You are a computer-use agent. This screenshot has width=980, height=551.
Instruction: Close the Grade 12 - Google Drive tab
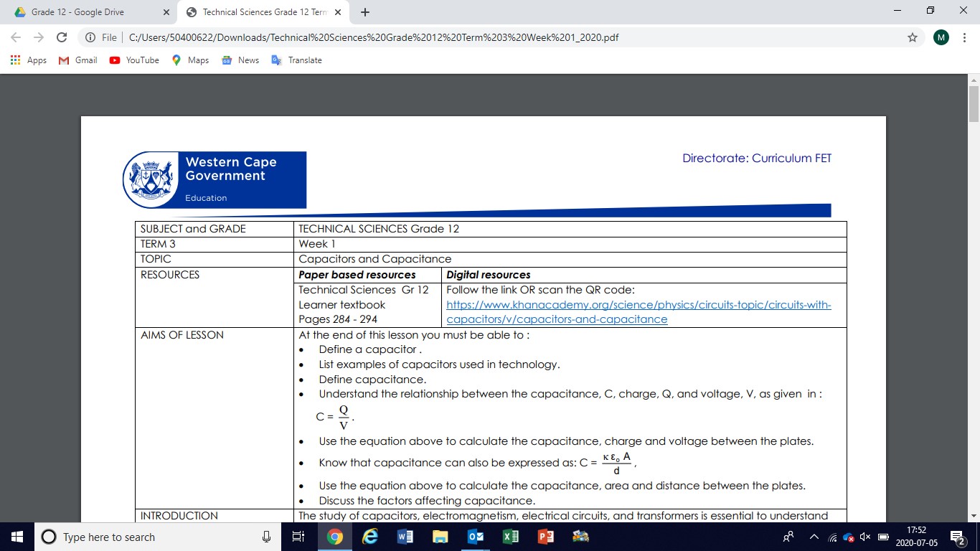pyautogui.click(x=166, y=12)
